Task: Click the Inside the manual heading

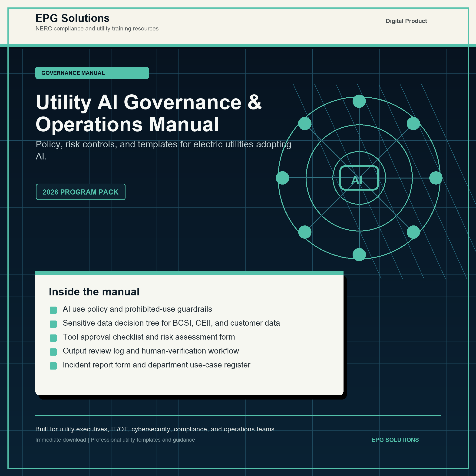Action: click(x=94, y=292)
